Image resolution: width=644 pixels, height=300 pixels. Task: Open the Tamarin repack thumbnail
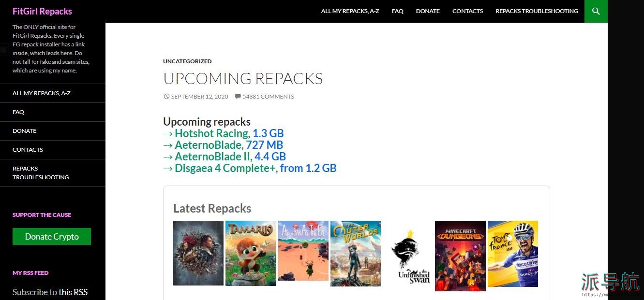251,253
